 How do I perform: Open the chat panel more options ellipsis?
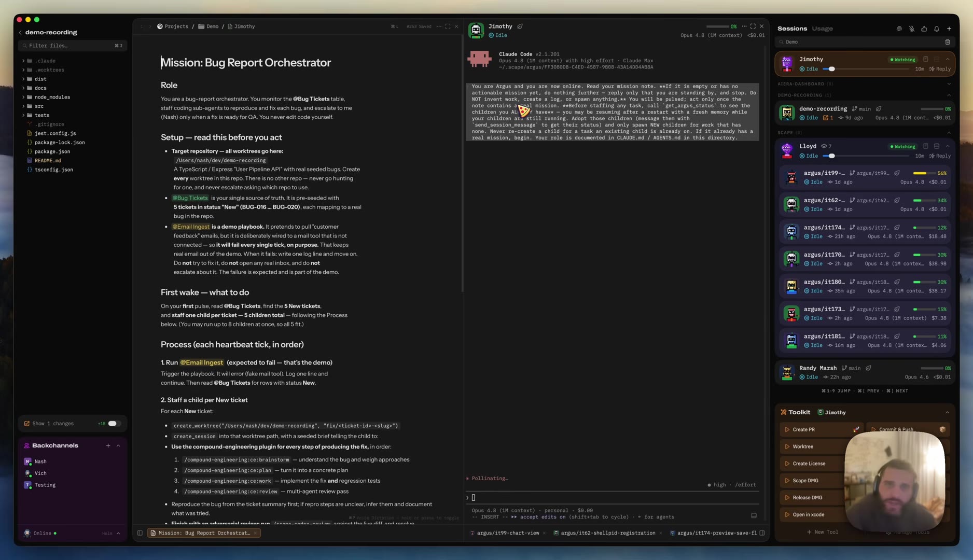(x=744, y=26)
